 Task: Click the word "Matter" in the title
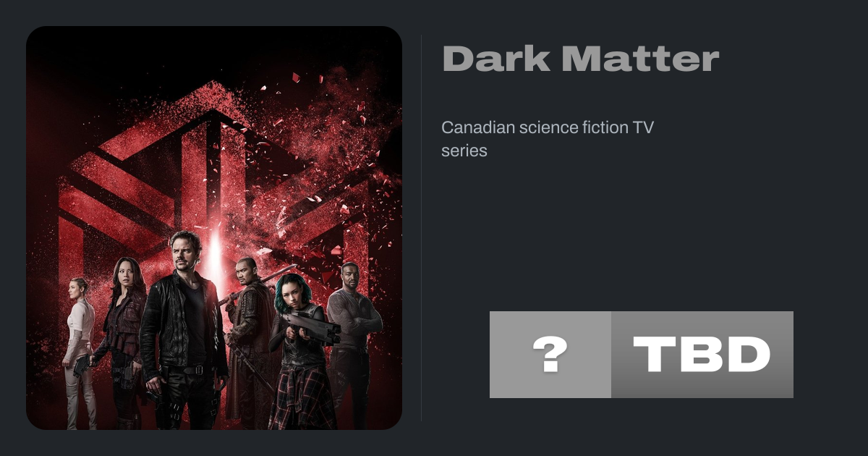[x=641, y=59]
